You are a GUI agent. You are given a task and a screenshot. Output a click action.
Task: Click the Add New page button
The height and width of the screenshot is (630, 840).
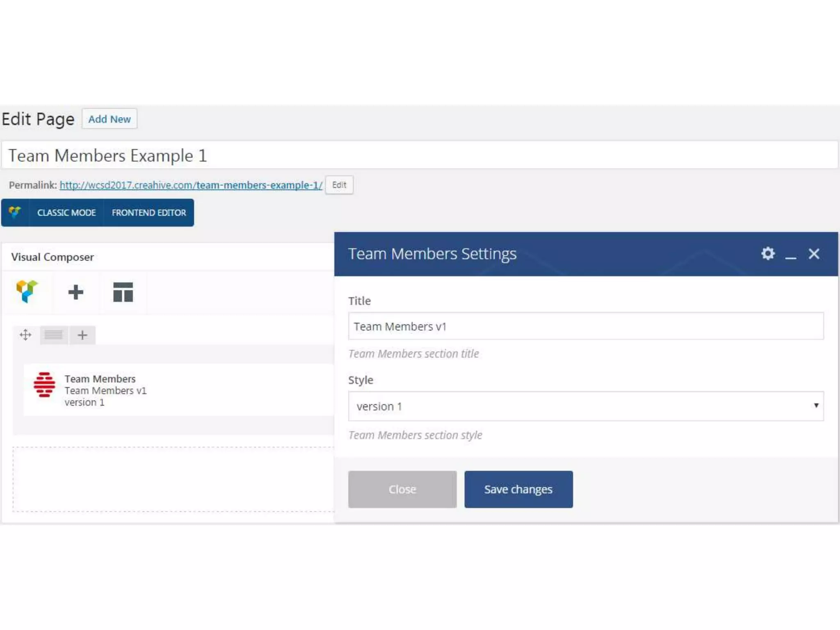(110, 119)
